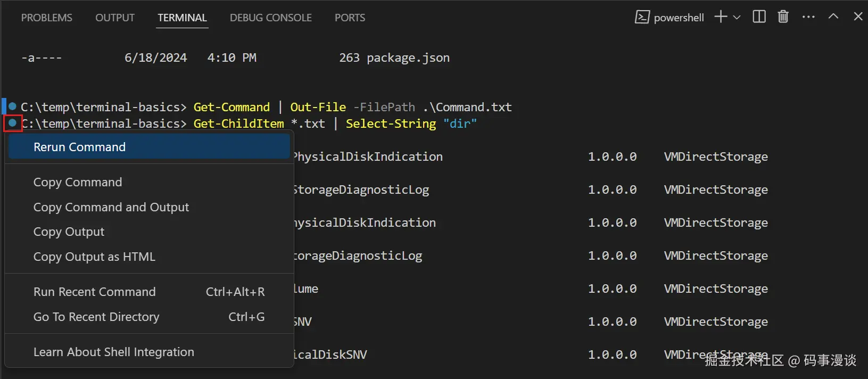The height and width of the screenshot is (379, 868).
Task: Close the terminal panel
Action: point(858,17)
